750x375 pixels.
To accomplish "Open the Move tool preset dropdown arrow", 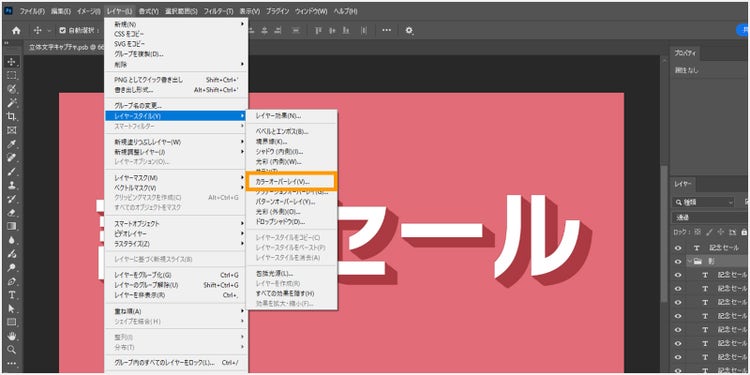I will 49,31.
